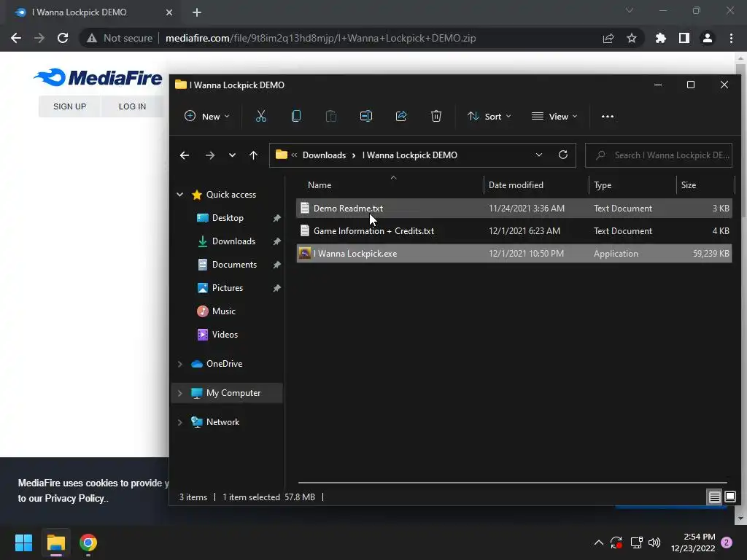Select Demo Readme.txt file

point(514,208)
